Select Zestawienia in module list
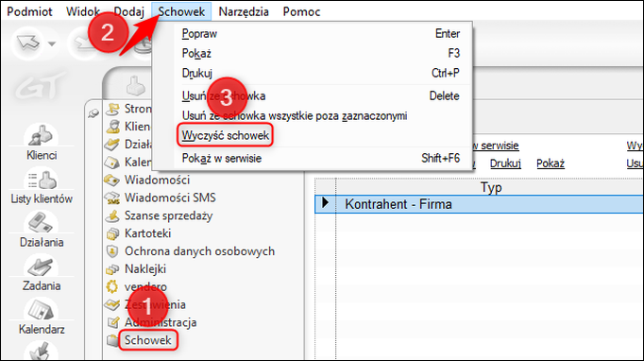The height and width of the screenshot is (361, 644). pyautogui.click(x=155, y=304)
